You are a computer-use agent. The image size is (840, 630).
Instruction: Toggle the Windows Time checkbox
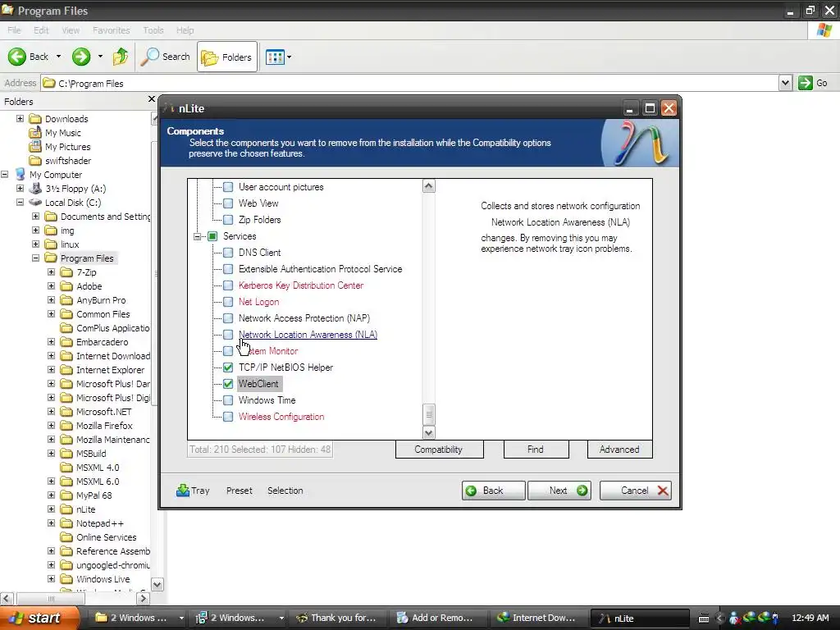coord(228,400)
